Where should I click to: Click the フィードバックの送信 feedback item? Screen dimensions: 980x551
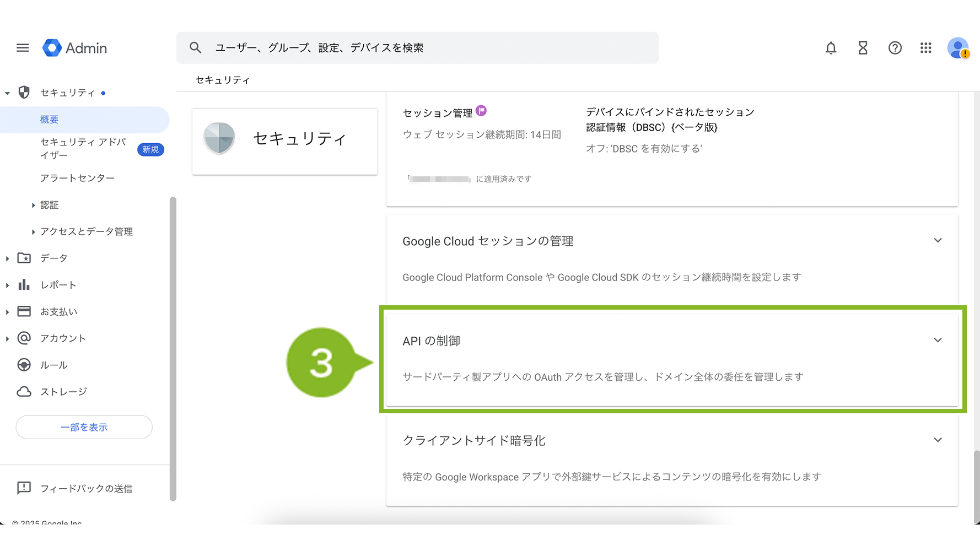(x=86, y=488)
